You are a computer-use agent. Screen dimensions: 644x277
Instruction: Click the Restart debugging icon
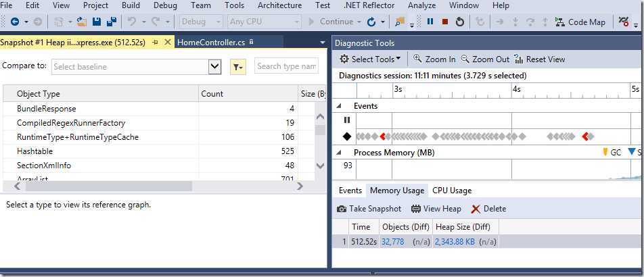[460, 22]
